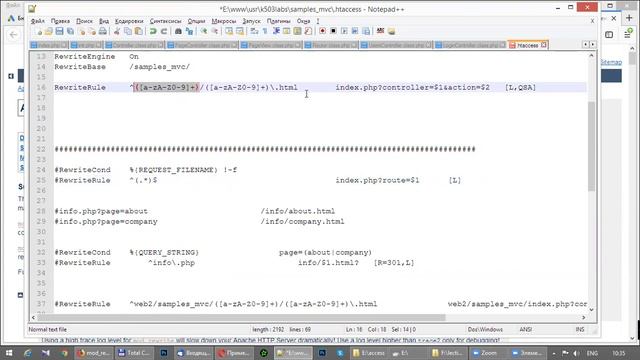Undo the last edit

click(x=153, y=31)
